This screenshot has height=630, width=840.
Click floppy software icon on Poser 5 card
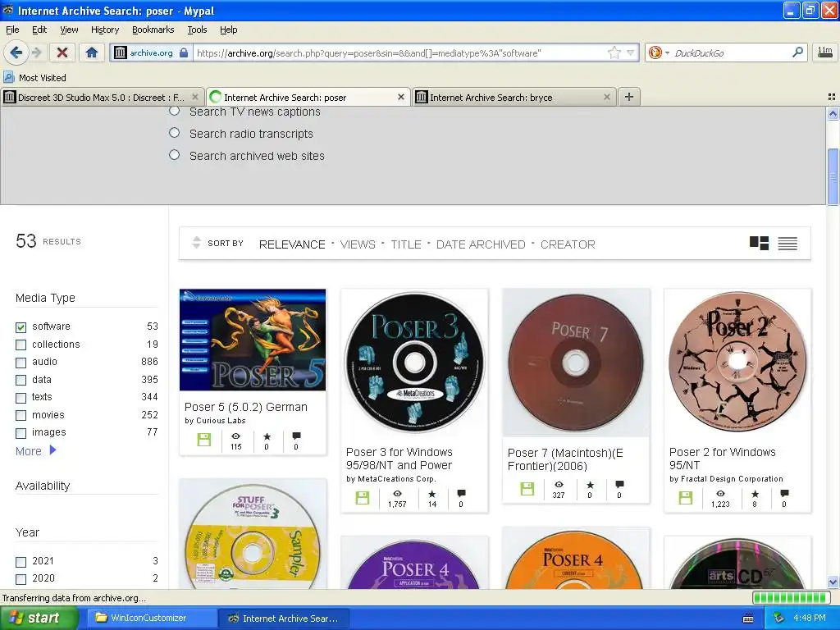coord(204,440)
